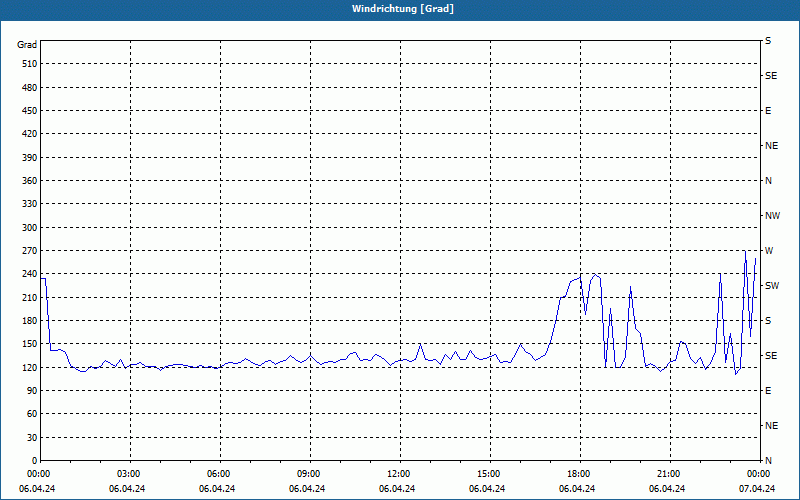Click the 0 value on the y-axis

coord(34,461)
